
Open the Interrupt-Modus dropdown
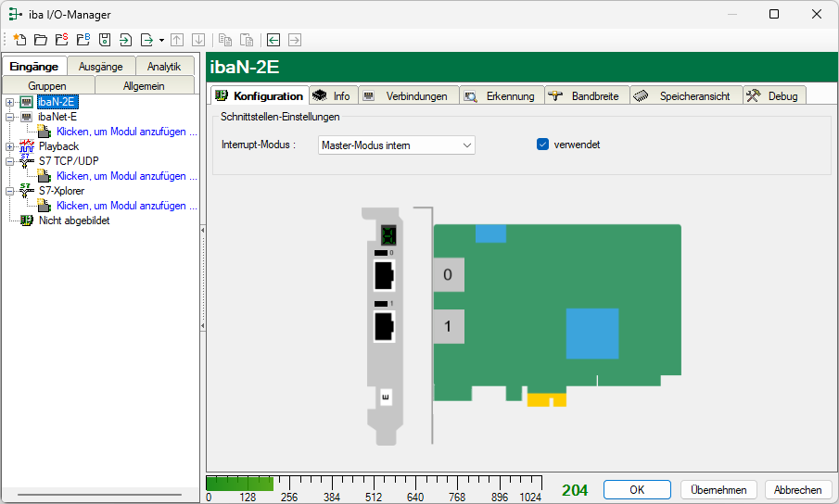pyautogui.click(x=396, y=145)
